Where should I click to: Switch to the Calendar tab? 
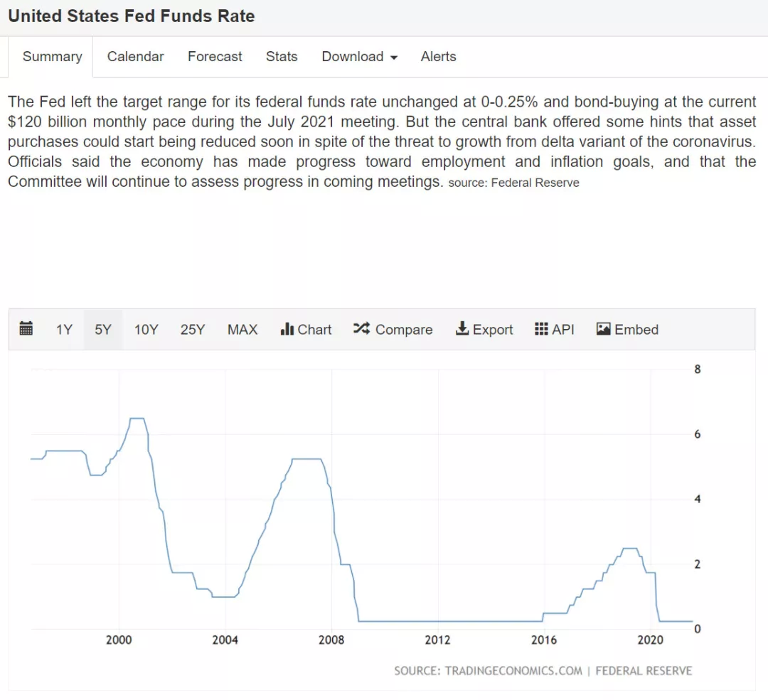click(135, 57)
